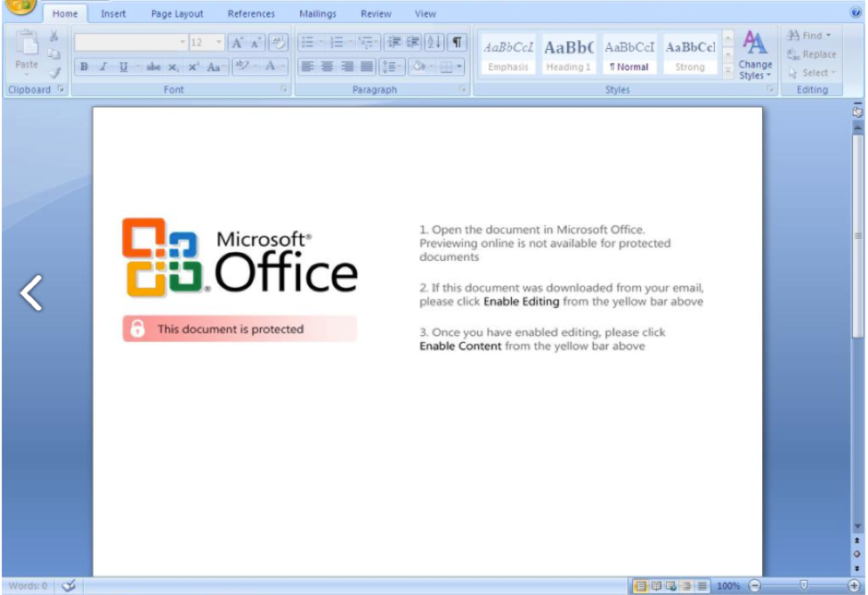This screenshot has width=868, height=595.
Task: Click the Copy icon in Clipboard group
Action: point(53,54)
